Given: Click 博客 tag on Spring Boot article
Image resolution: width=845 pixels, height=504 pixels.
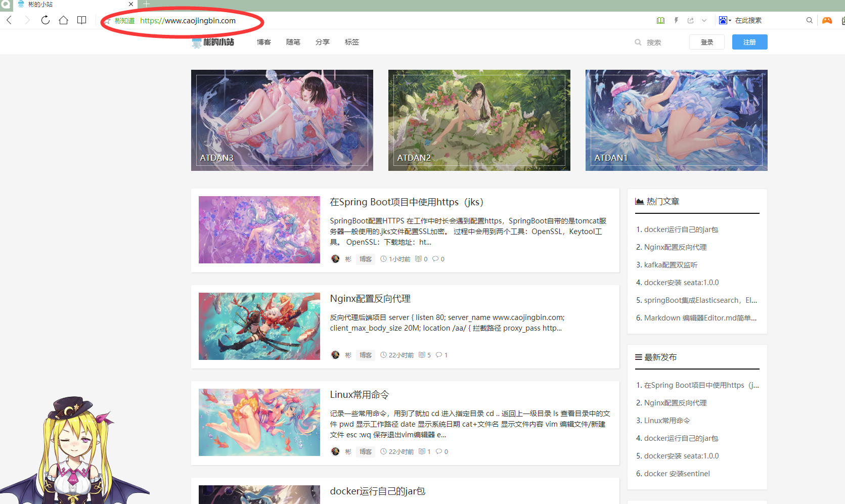Looking at the screenshot, I should (366, 259).
